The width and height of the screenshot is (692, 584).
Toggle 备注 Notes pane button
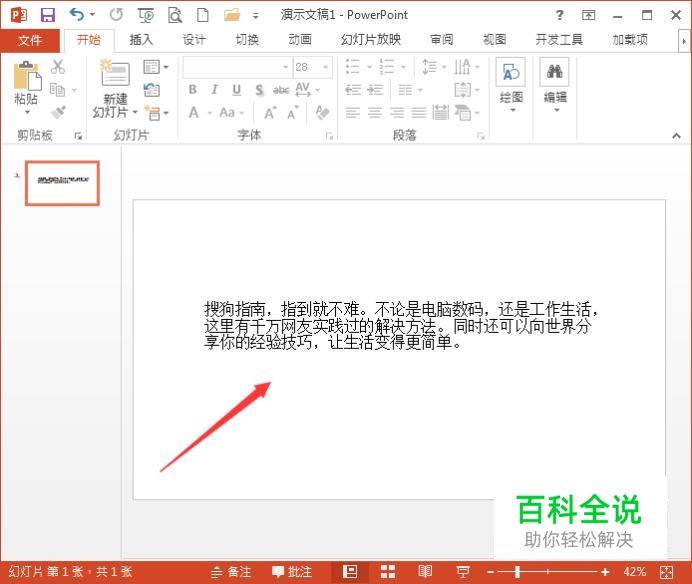click(231, 572)
